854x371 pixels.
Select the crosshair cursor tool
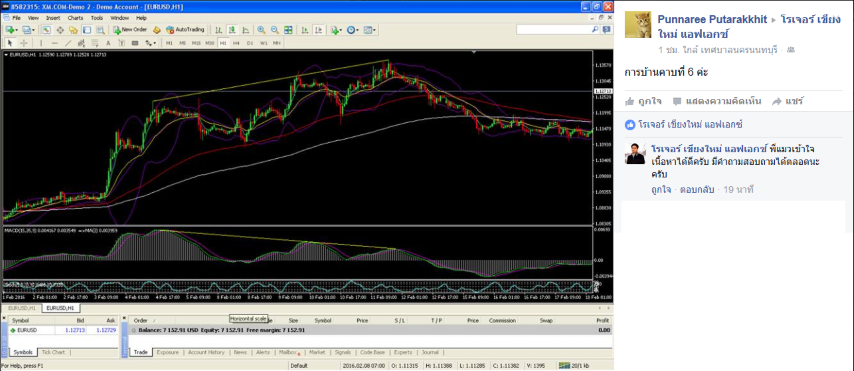point(23,43)
